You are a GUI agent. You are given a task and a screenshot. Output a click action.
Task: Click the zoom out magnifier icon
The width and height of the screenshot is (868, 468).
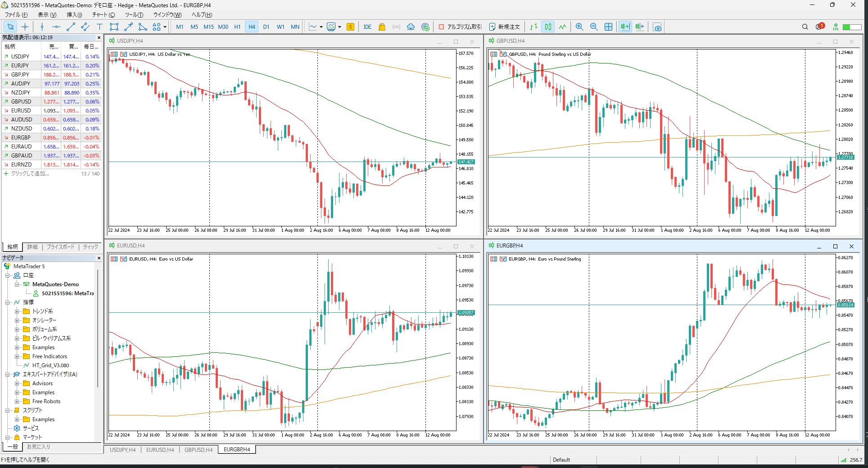(x=594, y=27)
